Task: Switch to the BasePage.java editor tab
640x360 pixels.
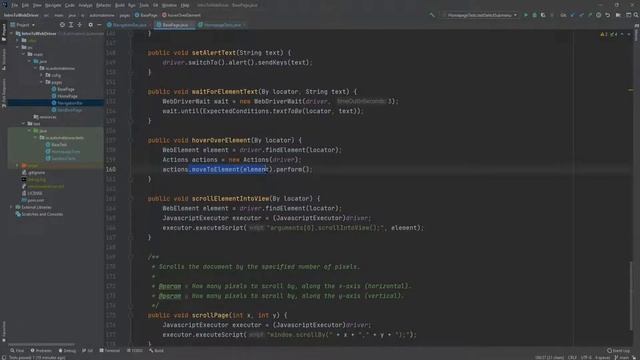Action: coord(175,25)
